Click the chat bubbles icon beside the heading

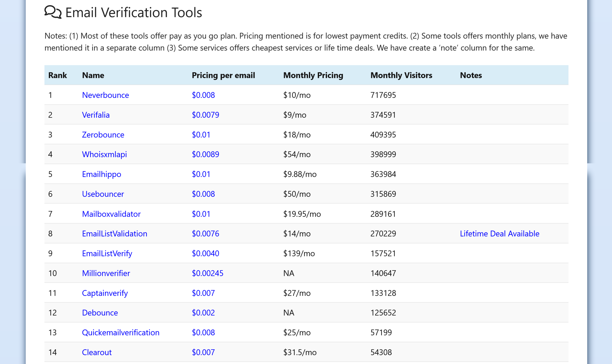(x=53, y=12)
